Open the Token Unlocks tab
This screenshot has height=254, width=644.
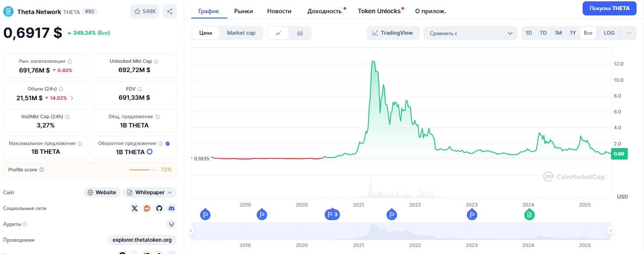(x=379, y=11)
